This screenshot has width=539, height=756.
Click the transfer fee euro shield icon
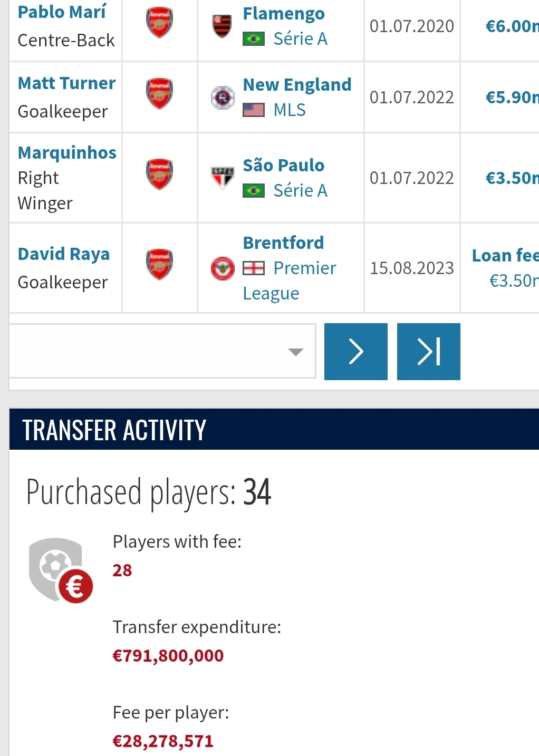click(x=61, y=570)
